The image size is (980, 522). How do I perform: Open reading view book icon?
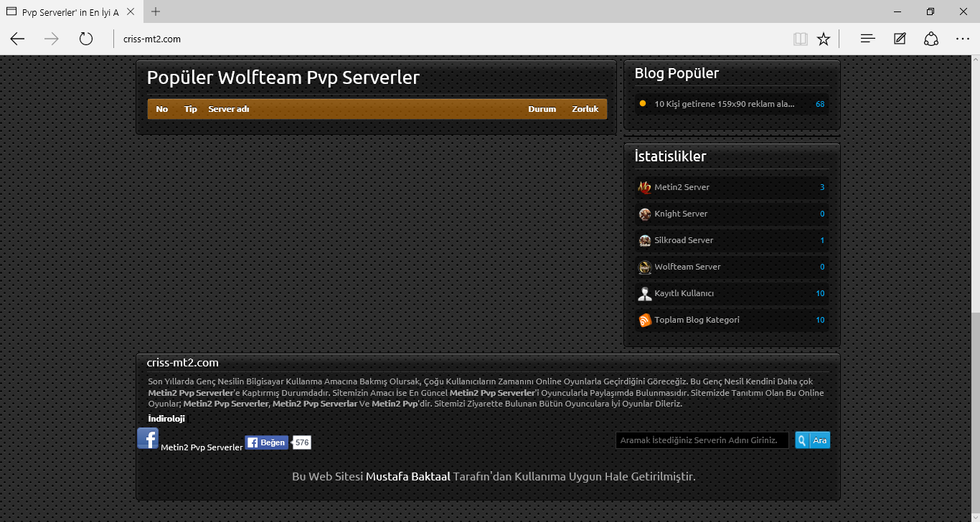click(x=801, y=39)
